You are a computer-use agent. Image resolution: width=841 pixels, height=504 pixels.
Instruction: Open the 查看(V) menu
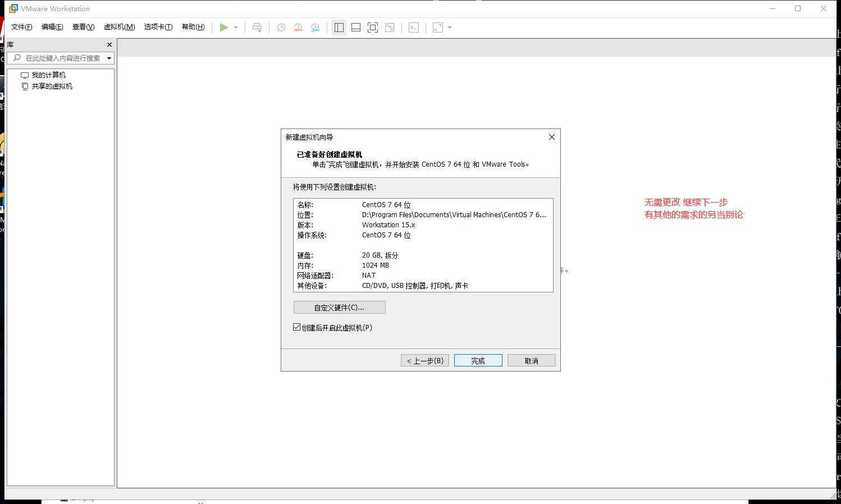[83, 27]
